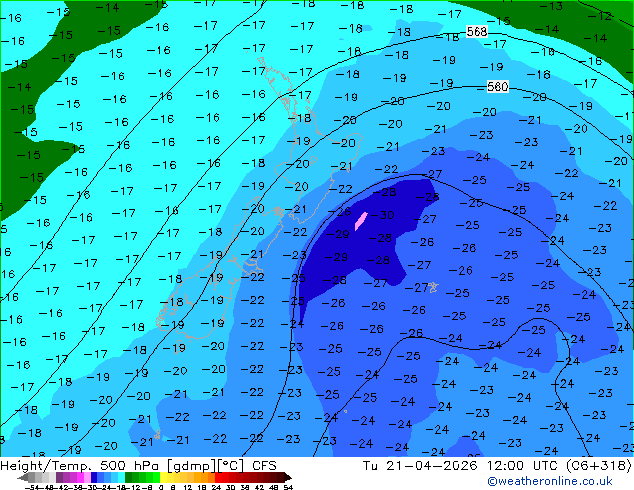
Task: Click the forecast date 'Tu 21-04-2026 12:00 UTC'
Action: (461, 466)
